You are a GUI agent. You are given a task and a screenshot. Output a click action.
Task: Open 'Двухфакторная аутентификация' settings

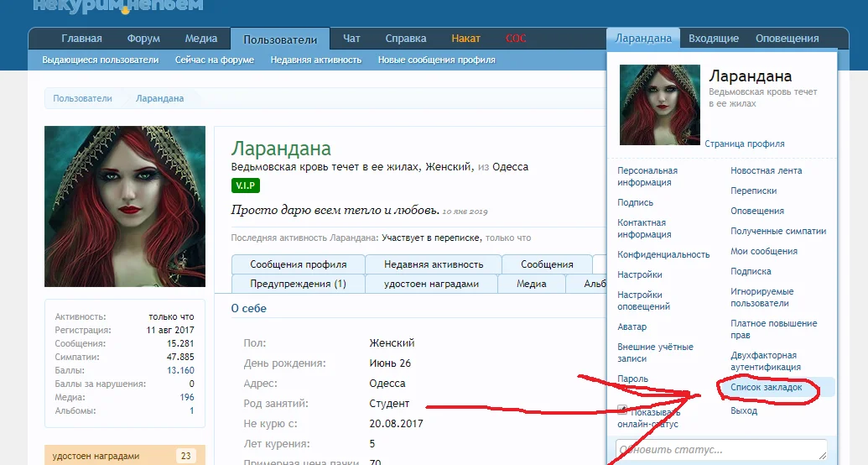(x=763, y=361)
